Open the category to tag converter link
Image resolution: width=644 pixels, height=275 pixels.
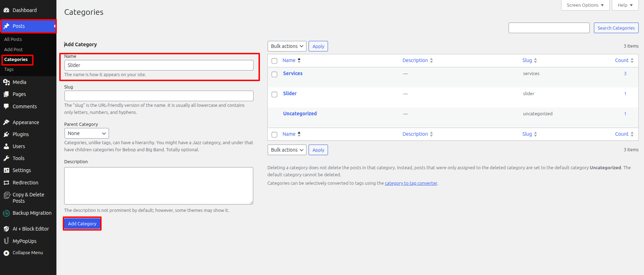click(x=411, y=183)
